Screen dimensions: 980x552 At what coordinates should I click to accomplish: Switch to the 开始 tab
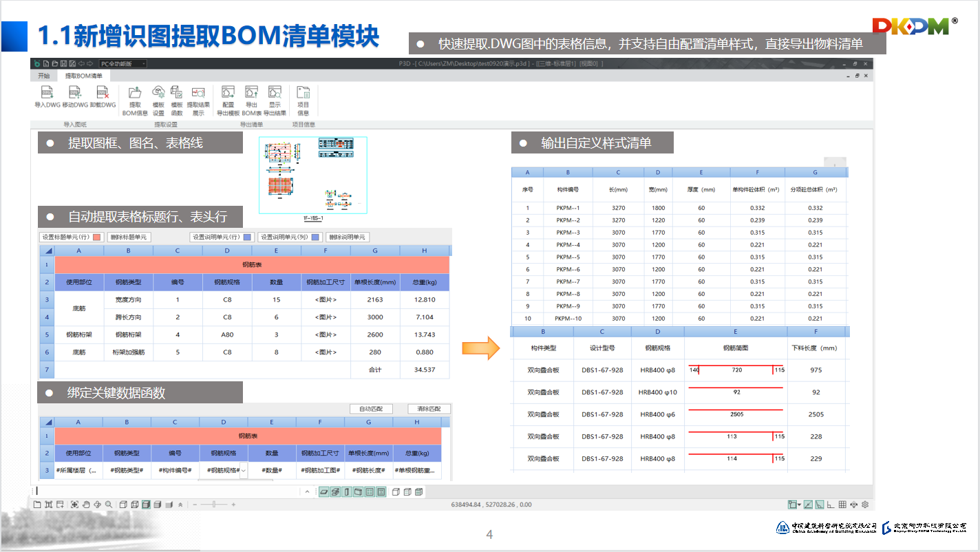point(44,76)
